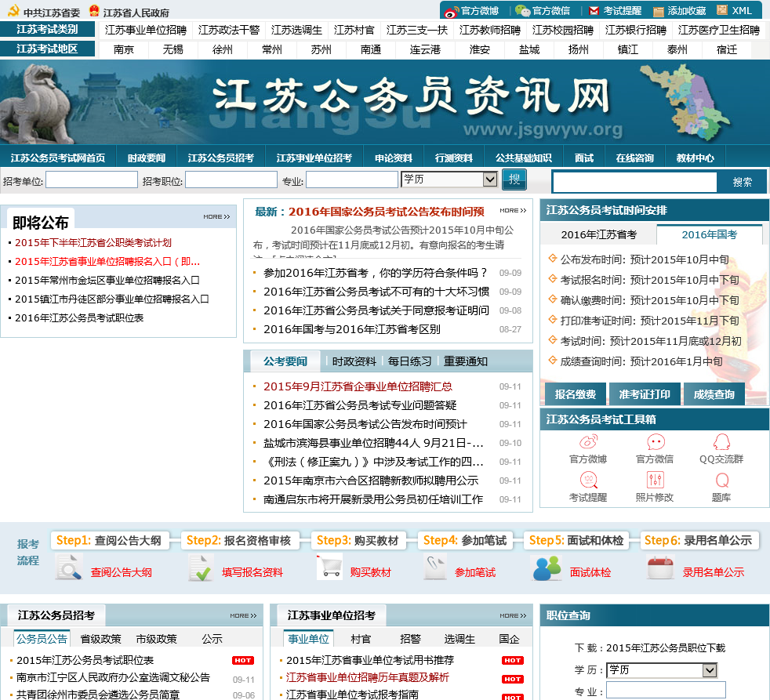The image size is (770, 700).
Task: Click the 专业 input field in search bar
Action: (351, 180)
